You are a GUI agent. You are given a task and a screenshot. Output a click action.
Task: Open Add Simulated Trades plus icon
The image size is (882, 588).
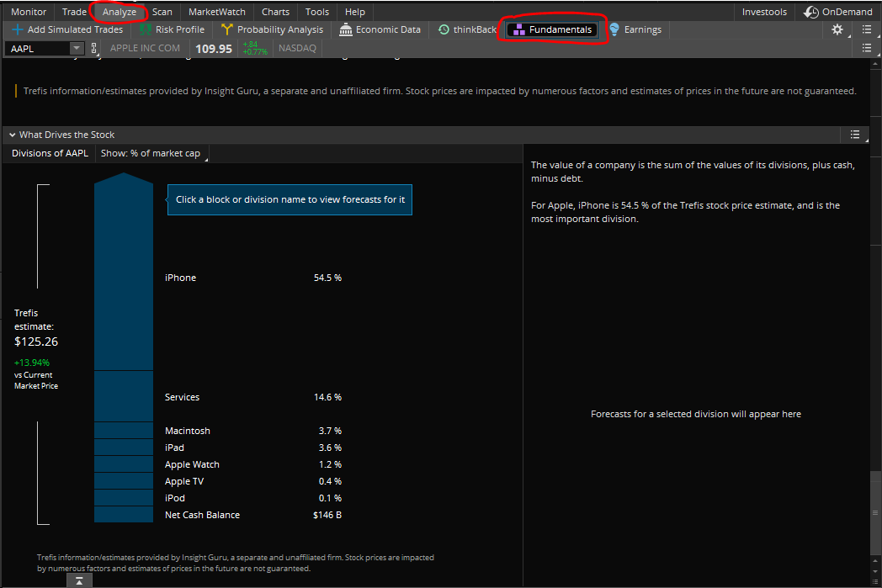(17, 29)
